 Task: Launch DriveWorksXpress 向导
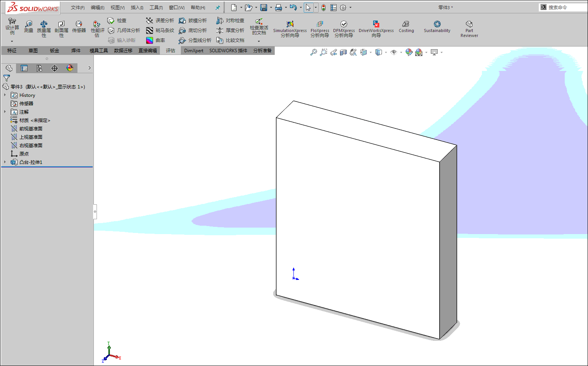(x=376, y=29)
